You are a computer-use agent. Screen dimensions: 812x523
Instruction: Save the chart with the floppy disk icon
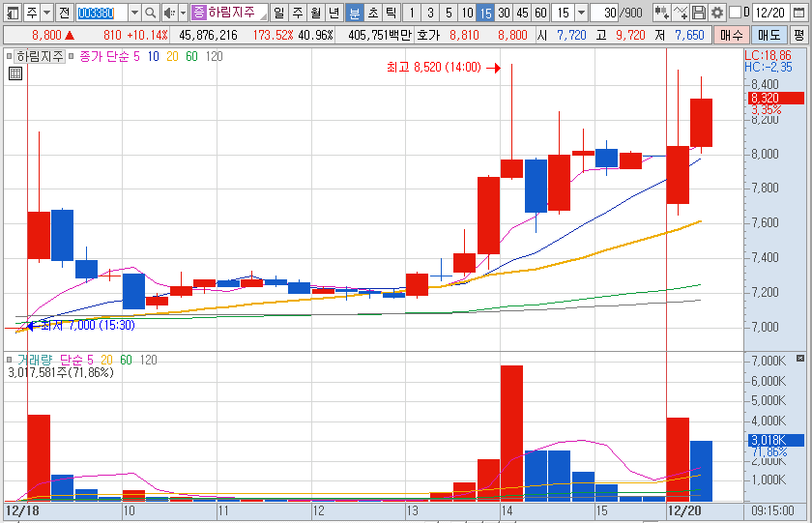pyautogui.click(x=699, y=13)
